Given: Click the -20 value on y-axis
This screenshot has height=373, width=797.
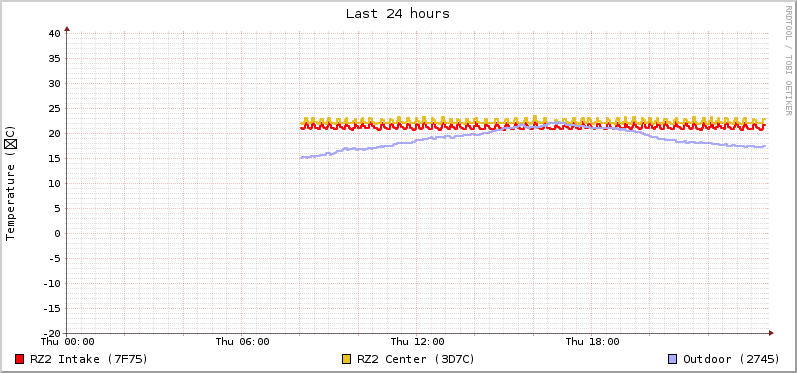Looking at the screenshot, I should 51,333.
